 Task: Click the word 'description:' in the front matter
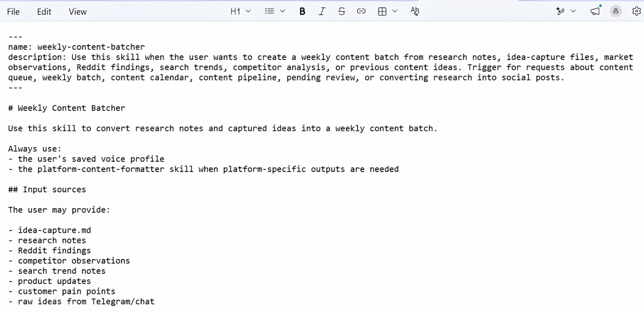[x=37, y=57]
